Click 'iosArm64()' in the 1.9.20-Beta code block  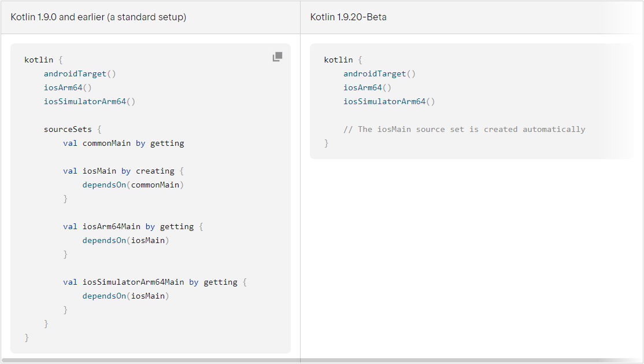367,87
